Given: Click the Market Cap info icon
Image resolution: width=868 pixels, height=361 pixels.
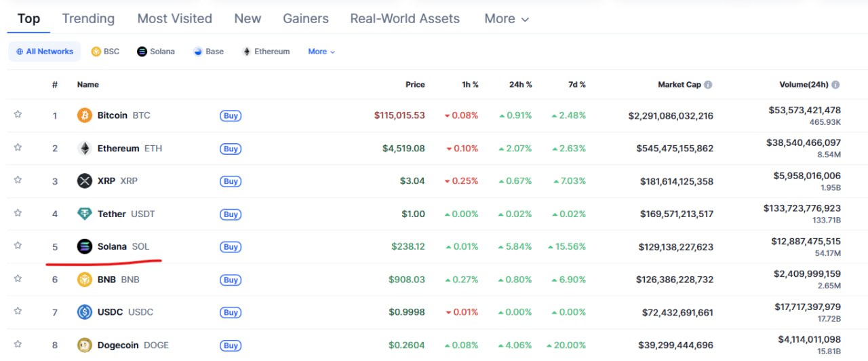Looking at the screenshot, I should [708, 85].
